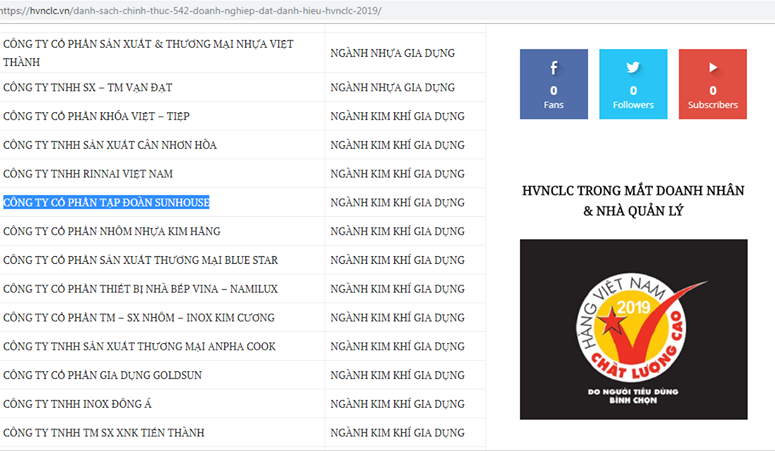Click CÔNG TY CỔ PHẦN GIA DỤNG GOLDSUN

point(102,375)
